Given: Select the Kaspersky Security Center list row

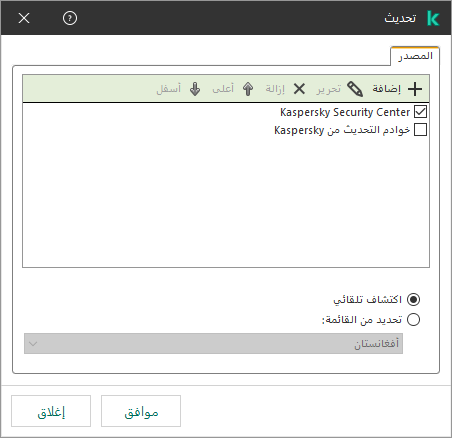Looking at the screenshot, I should (226, 112).
